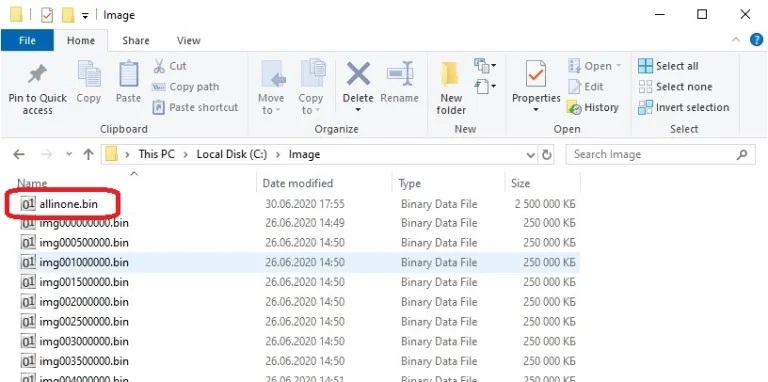The width and height of the screenshot is (768, 382).
Task: Select the allinone.bin file
Action: coord(69,204)
